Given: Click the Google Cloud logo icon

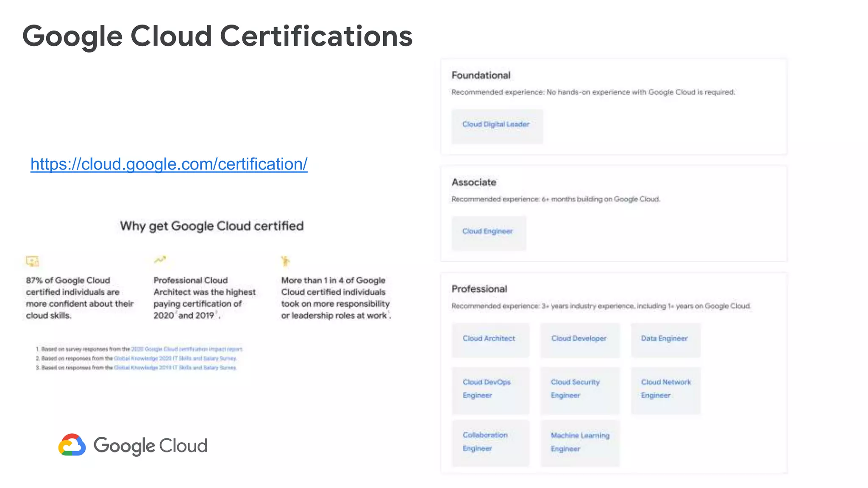Looking at the screenshot, I should click(x=72, y=445).
